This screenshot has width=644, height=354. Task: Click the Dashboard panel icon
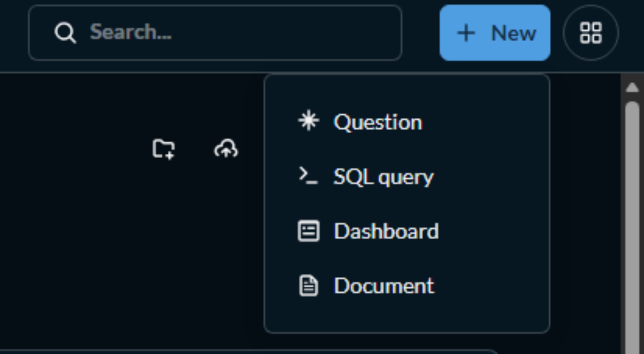pos(308,231)
